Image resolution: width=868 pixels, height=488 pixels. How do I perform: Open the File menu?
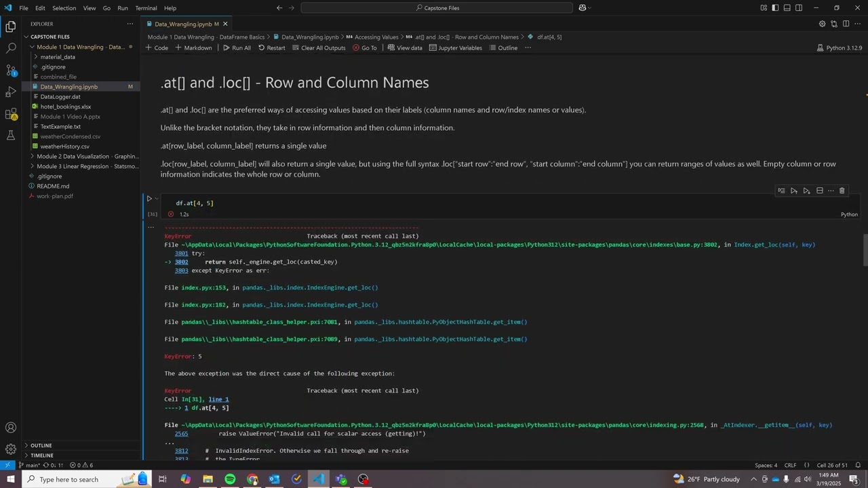[24, 8]
